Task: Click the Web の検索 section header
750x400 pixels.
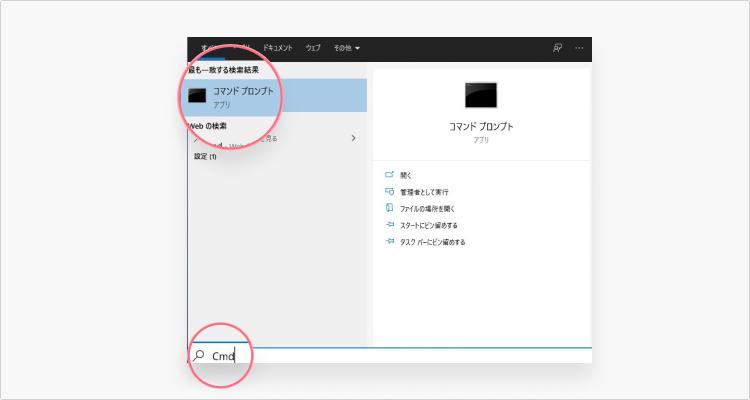Action: click(x=208, y=126)
